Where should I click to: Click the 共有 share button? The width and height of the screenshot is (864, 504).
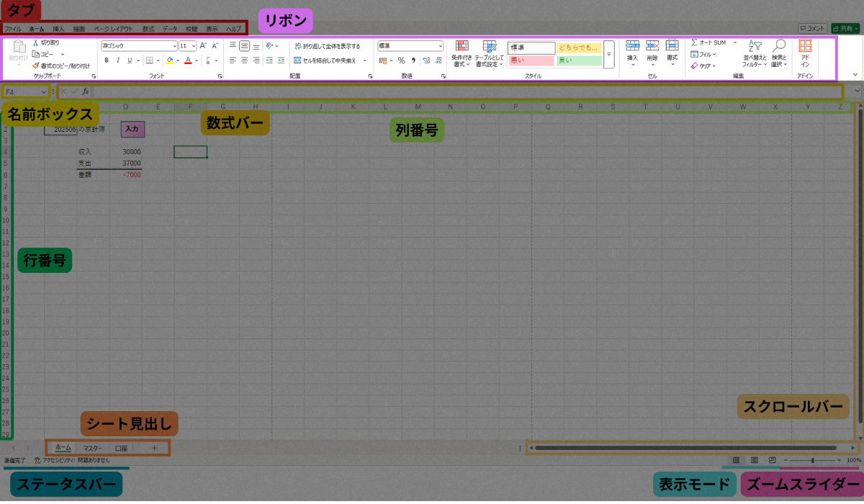coord(845,28)
